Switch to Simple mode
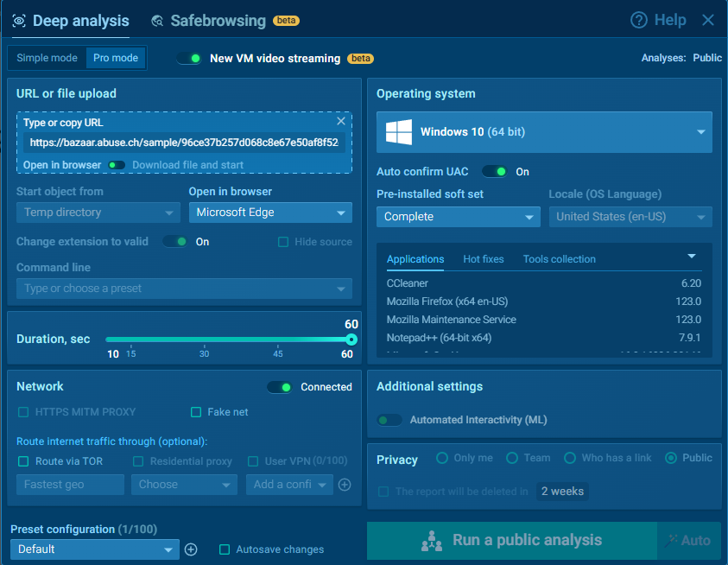 coord(47,58)
